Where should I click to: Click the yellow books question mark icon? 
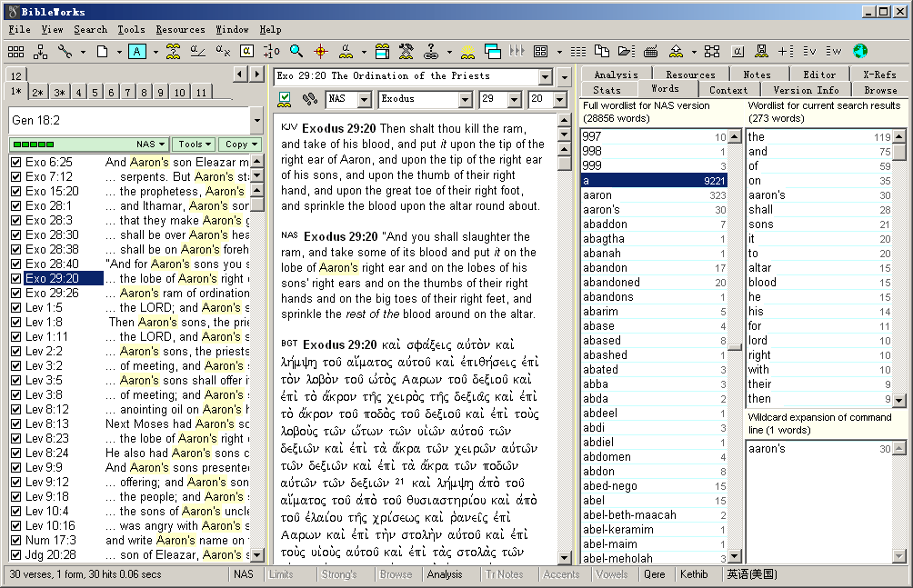coord(173,52)
